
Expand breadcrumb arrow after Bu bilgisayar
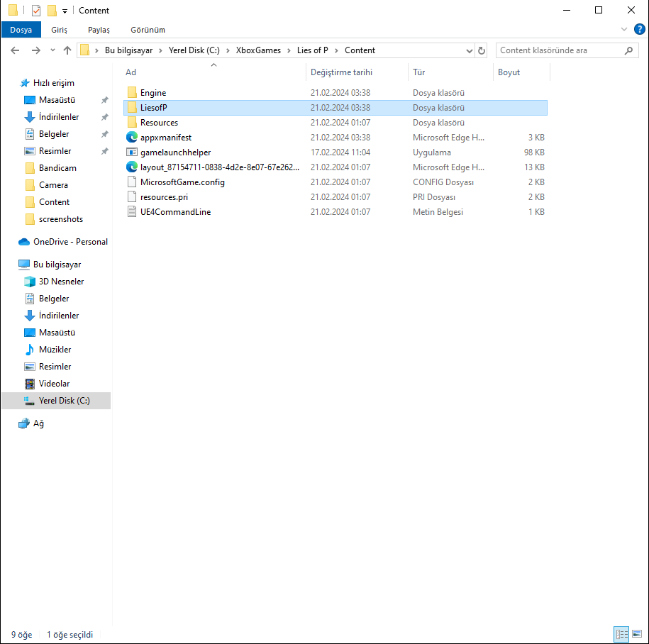[160, 50]
